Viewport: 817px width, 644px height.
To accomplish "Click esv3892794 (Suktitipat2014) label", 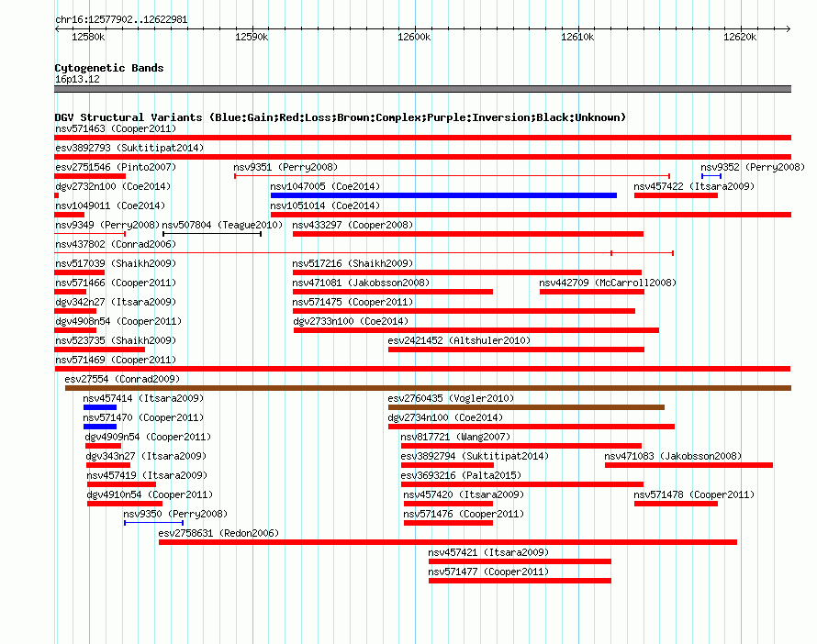I will [x=475, y=456].
